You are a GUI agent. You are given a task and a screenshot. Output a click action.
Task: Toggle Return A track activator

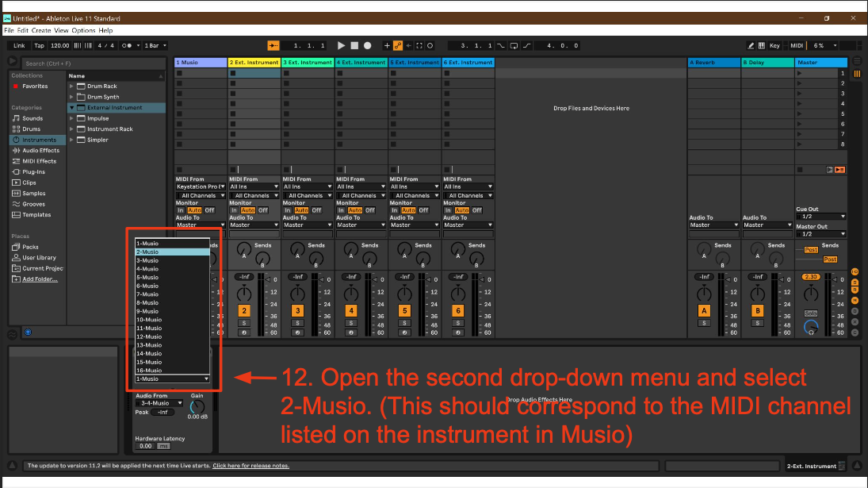tap(704, 311)
